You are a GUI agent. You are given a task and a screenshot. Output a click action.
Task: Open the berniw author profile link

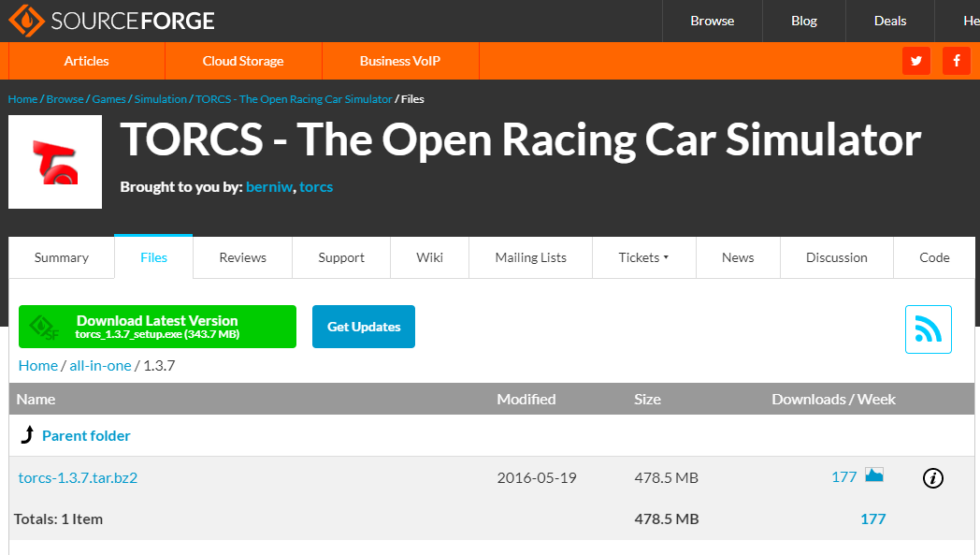click(x=269, y=187)
